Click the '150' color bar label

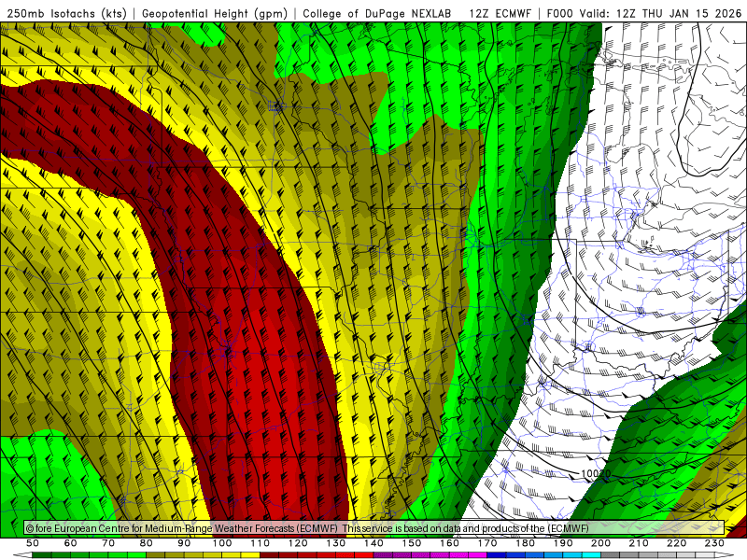[412, 543]
